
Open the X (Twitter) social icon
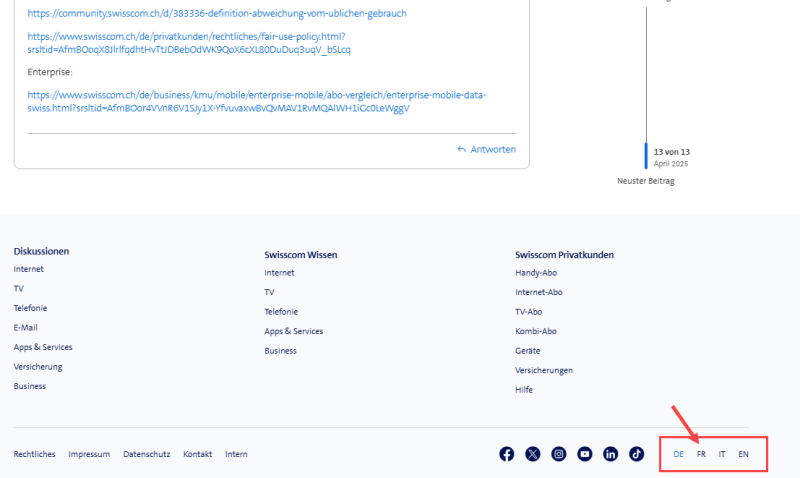click(x=533, y=454)
